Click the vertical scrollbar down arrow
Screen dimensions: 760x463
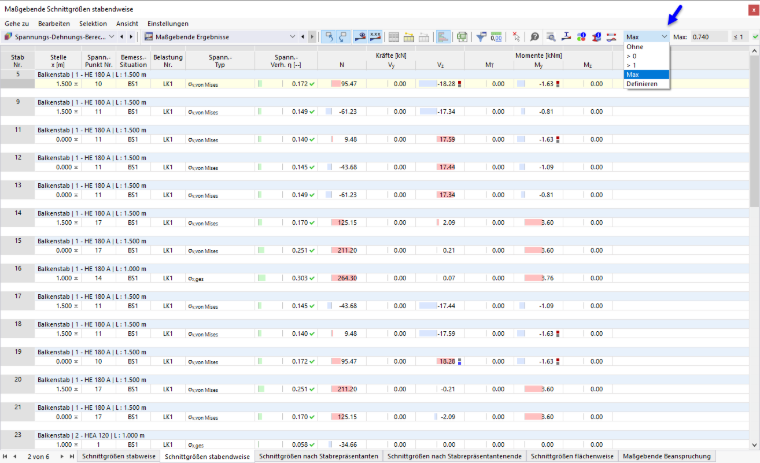coord(754,445)
